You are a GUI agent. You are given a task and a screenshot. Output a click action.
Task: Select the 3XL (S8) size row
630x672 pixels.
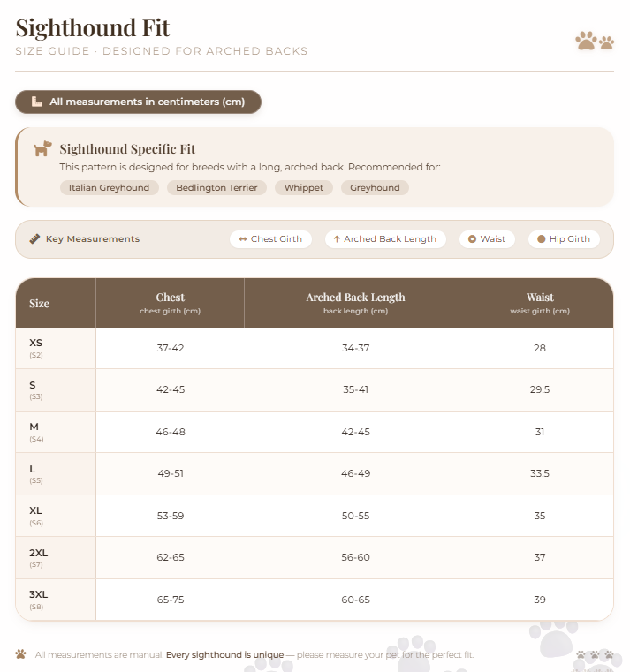point(315,600)
